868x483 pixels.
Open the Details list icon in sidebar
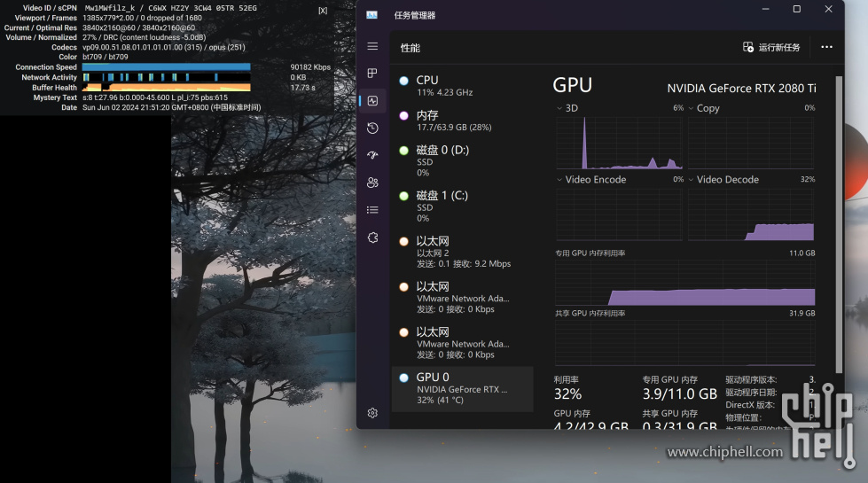click(x=372, y=210)
